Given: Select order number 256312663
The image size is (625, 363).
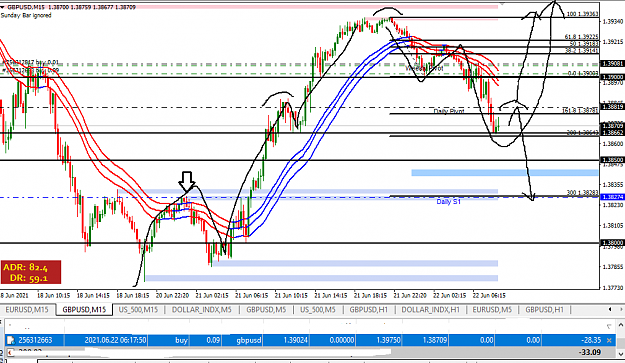Looking at the screenshot, I should coord(35,340).
